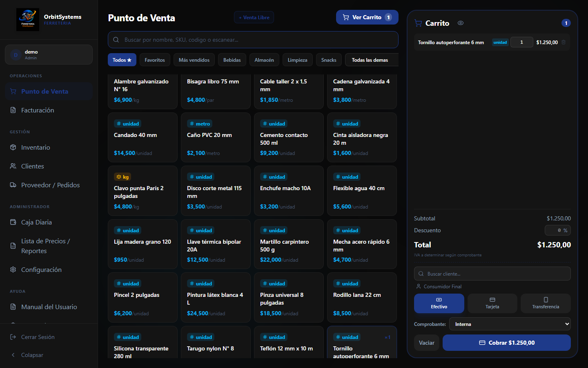Delete Tornillo item with trash icon
Viewport: 588px width, 368px height.
pyautogui.click(x=563, y=42)
